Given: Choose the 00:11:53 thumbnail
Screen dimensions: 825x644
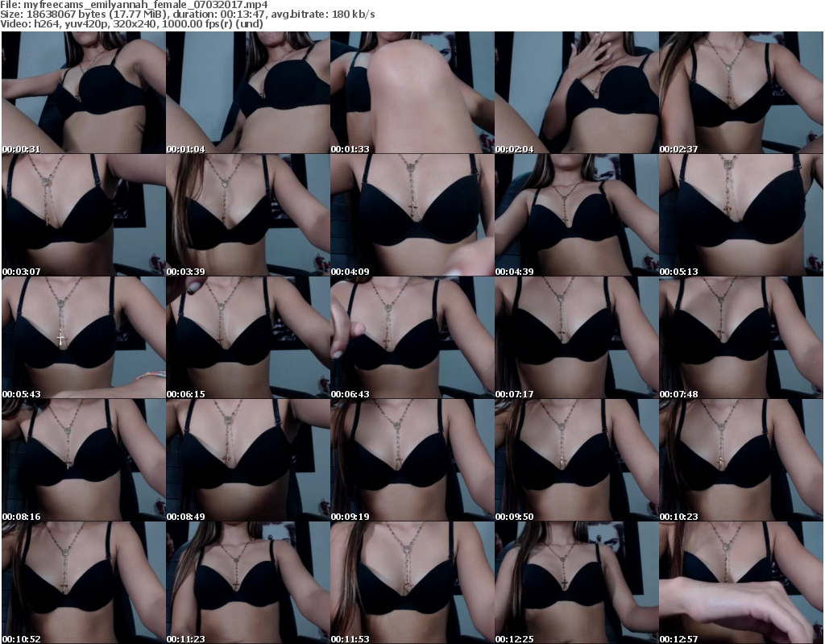Looking at the screenshot, I should 412,583.
